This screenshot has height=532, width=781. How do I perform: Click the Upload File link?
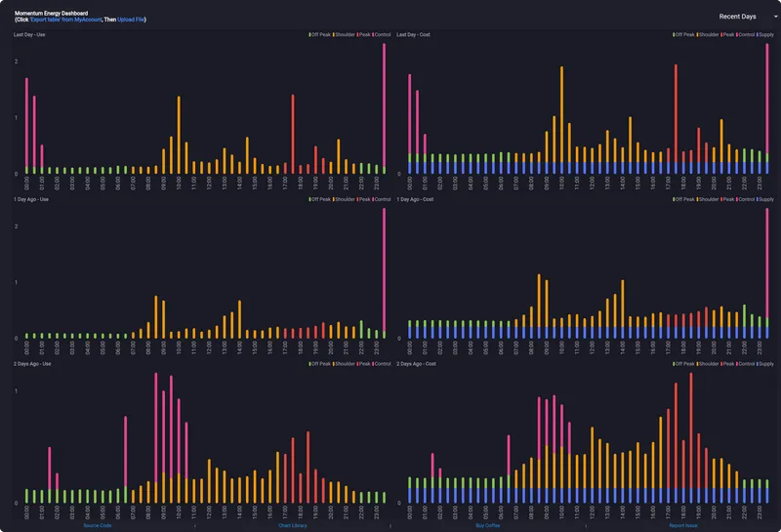tap(131, 20)
